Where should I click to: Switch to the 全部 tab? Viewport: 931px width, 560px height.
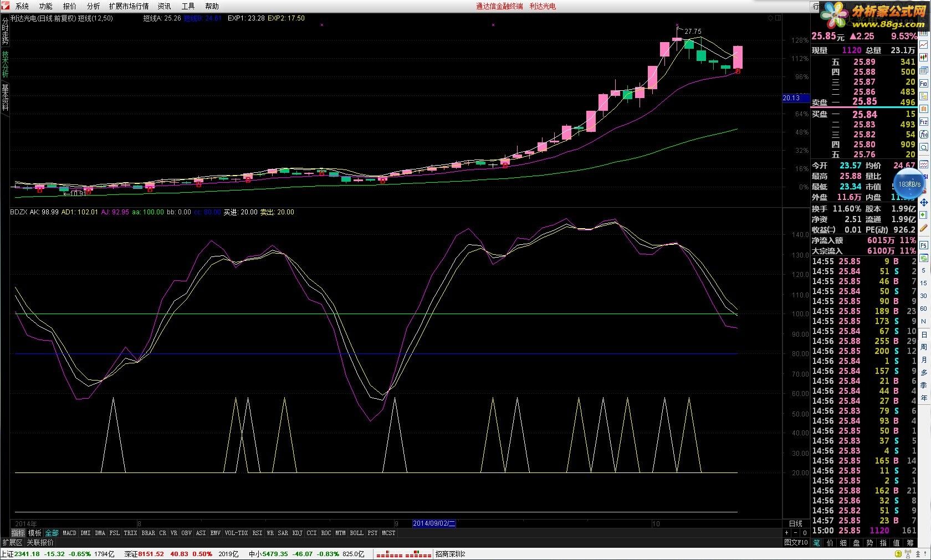(52, 533)
